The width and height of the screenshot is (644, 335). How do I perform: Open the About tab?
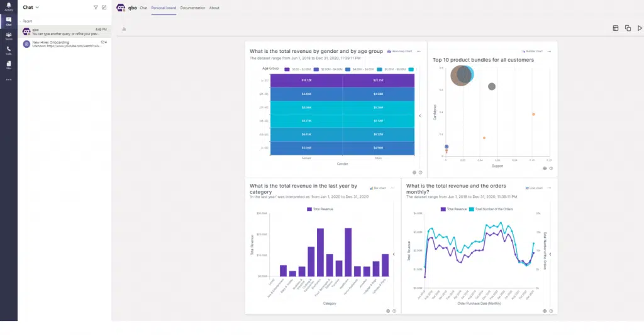[214, 8]
